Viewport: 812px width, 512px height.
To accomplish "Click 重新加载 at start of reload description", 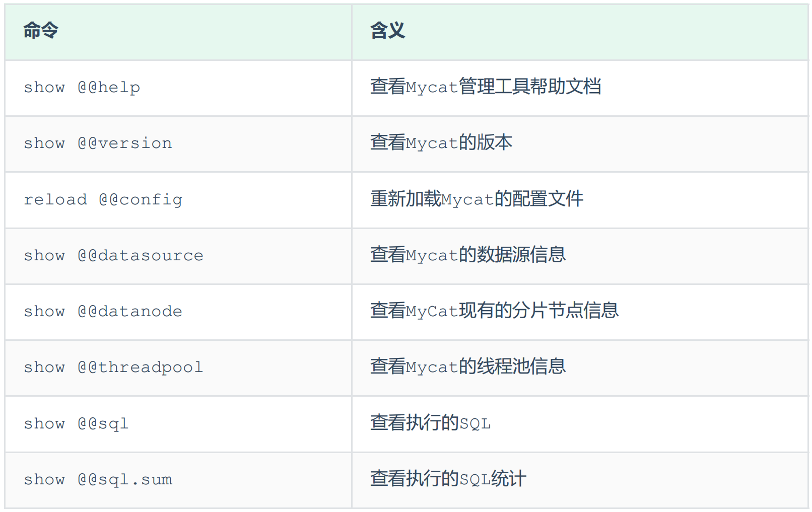I will 405,199.
